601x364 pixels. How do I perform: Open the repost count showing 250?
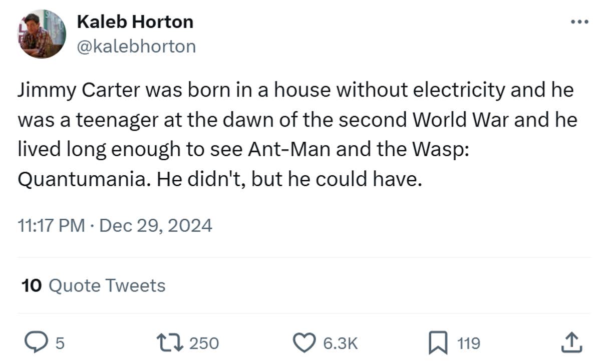[203, 343]
